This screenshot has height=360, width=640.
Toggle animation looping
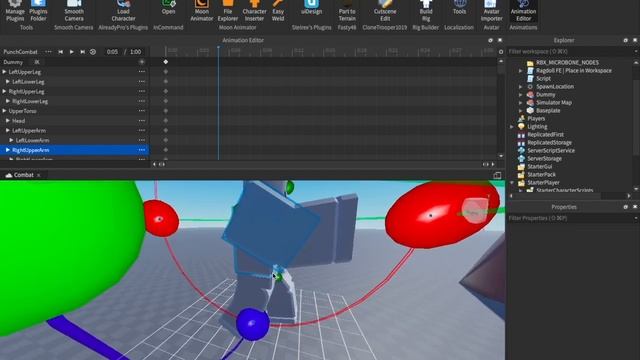93,52
